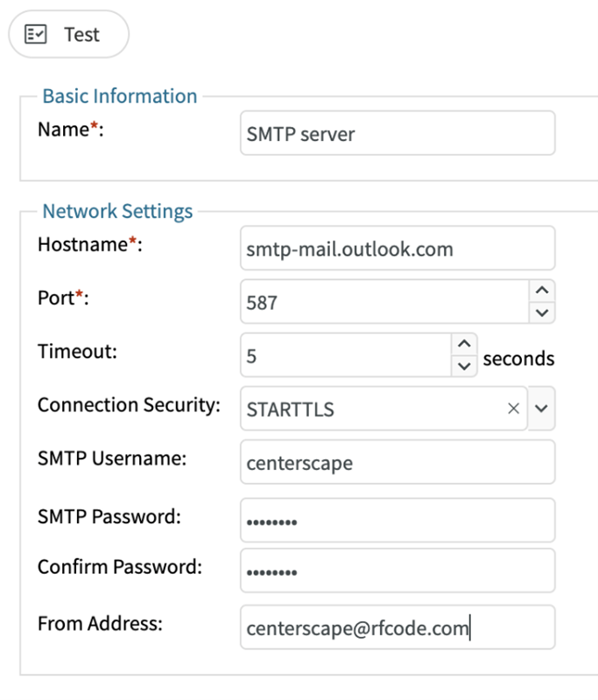598x700 pixels.
Task: Increase Port value with up arrow
Action: pos(542,291)
